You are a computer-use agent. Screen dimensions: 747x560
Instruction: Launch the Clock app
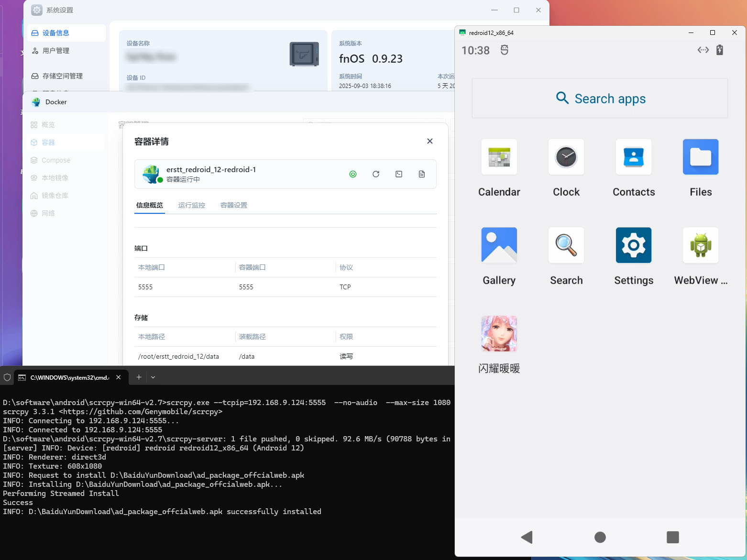[566, 157]
